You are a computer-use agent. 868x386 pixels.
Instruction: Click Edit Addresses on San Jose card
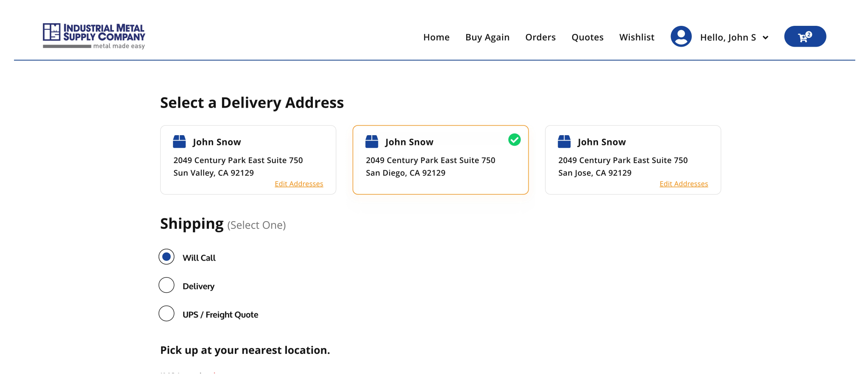point(683,184)
